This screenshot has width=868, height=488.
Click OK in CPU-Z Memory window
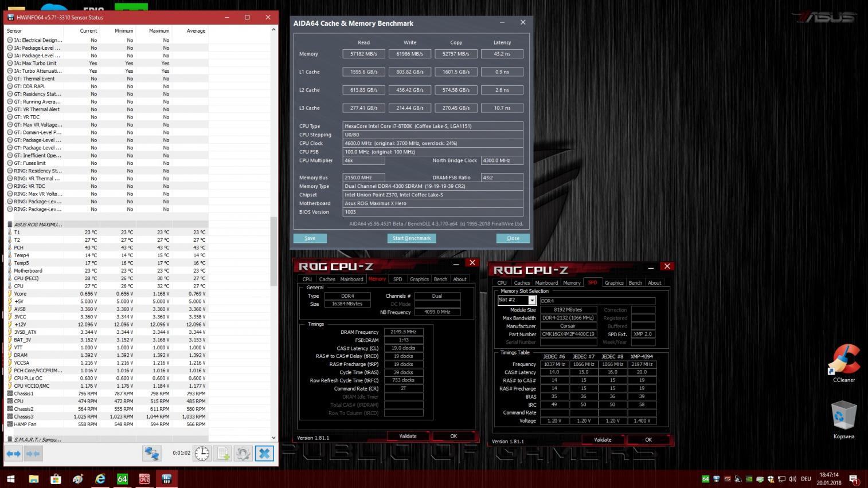pos(453,436)
